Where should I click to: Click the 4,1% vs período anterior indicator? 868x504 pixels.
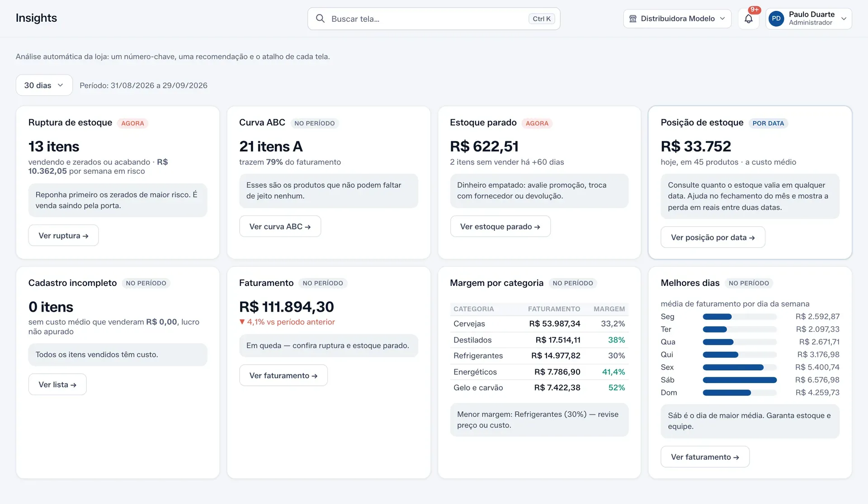pos(287,322)
